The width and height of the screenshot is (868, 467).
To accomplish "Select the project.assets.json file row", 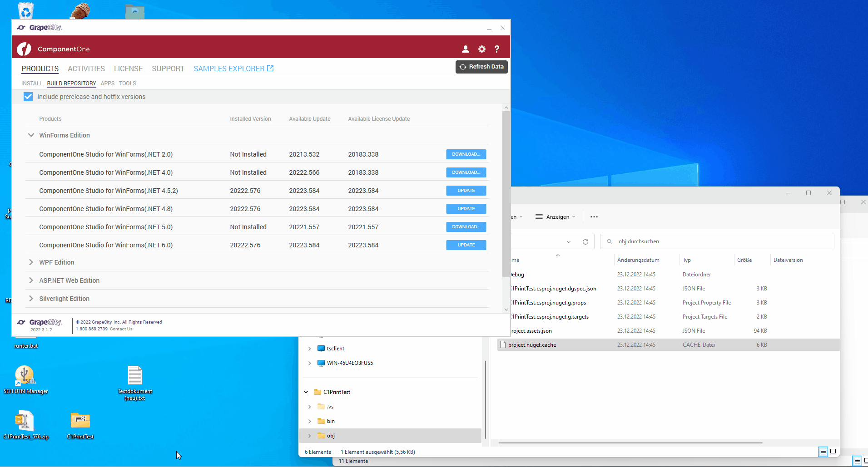I will (x=669, y=331).
